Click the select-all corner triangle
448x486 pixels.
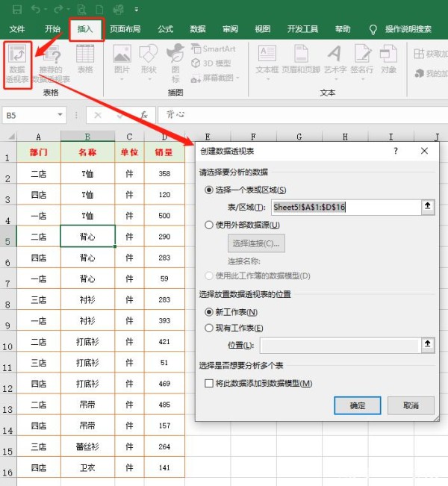point(11,137)
